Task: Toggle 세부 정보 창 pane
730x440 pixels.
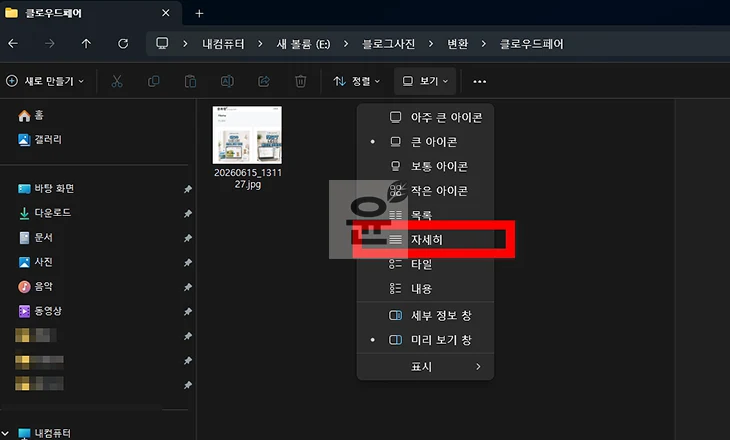Action: point(425,316)
